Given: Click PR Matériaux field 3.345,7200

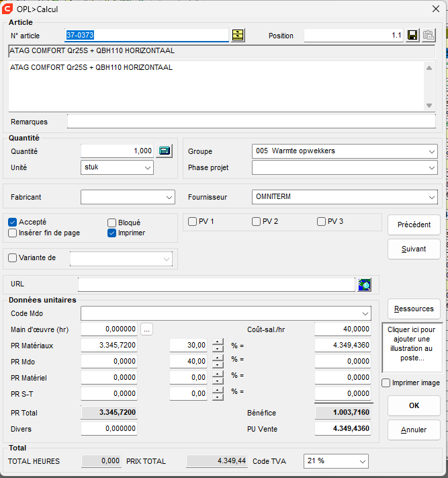Looking at the screenshot, I should tap(109, 346).
